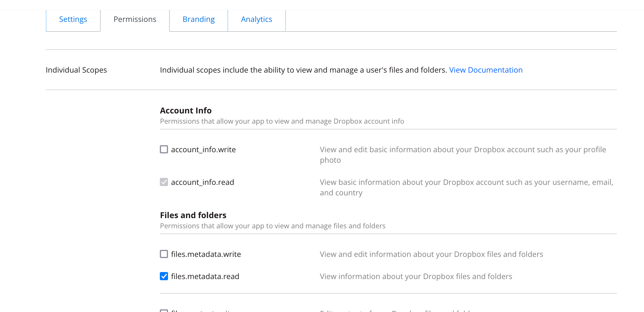Enable the account_info.write checkbox

pos(164,149)
